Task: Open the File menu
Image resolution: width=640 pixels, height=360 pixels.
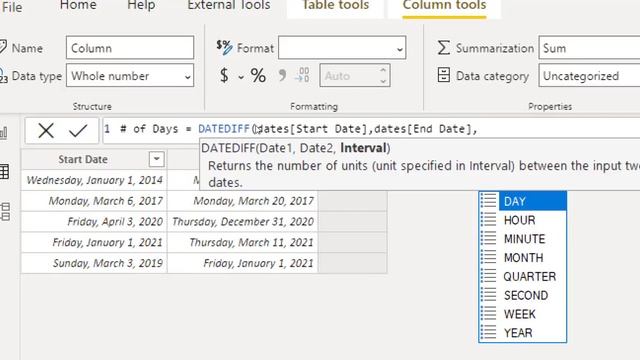Action: click(11, 7)
